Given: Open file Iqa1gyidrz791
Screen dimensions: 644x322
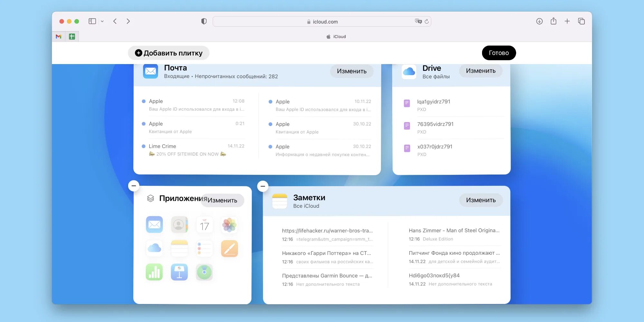Looking at the screenshot, I should tap(453, 105).
